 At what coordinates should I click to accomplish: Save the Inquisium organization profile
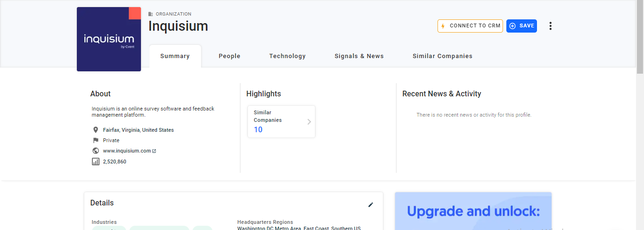(521, 26)
